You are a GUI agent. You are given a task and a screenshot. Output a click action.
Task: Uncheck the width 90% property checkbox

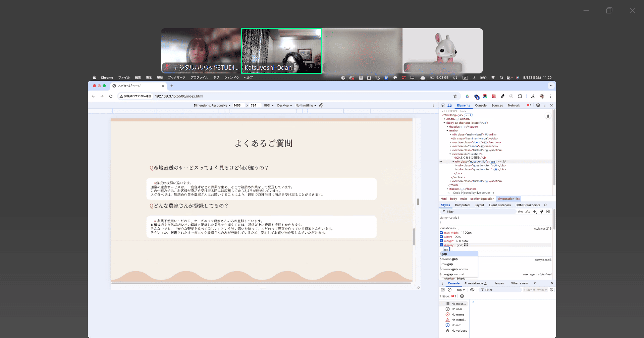pyautogui.click(x=441, y=237)
